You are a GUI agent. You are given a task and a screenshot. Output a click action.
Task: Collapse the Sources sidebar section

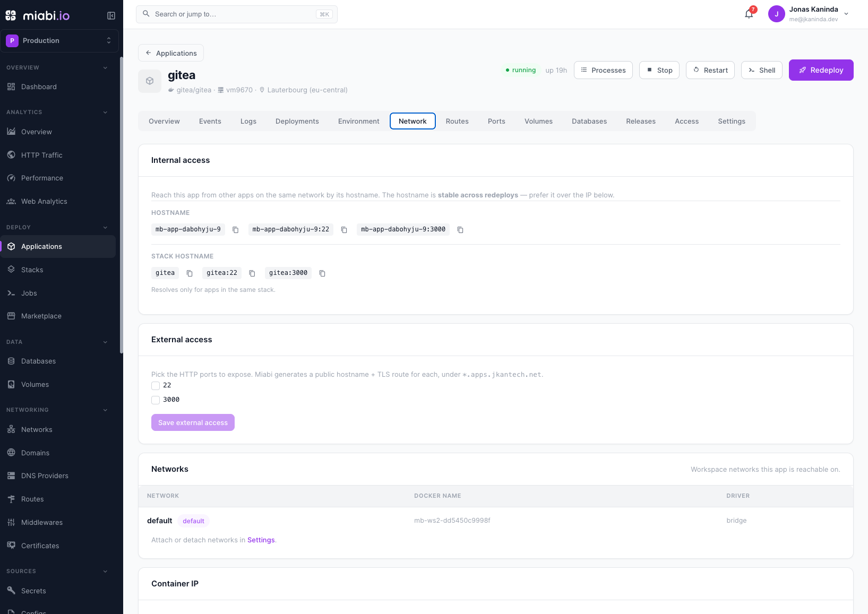[x=105, y=572]
